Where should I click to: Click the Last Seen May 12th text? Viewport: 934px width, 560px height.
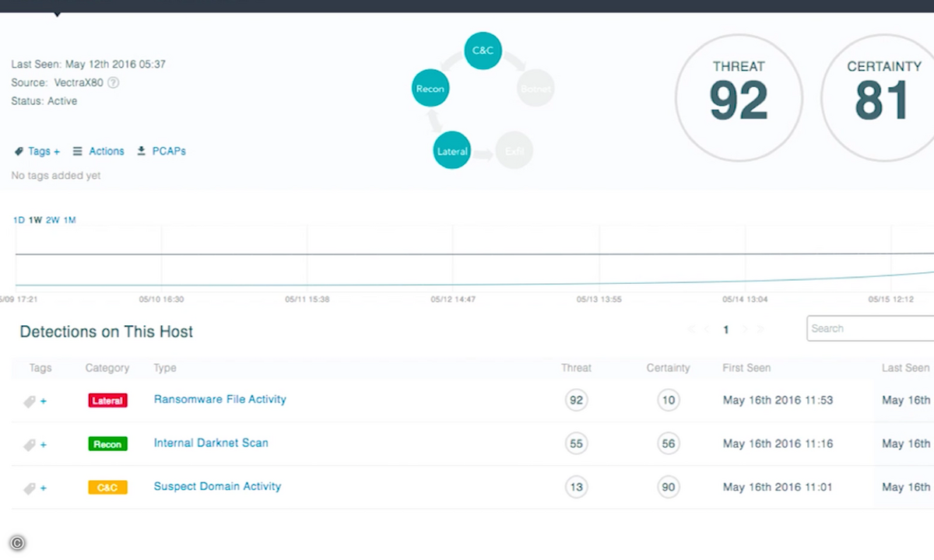88,64
